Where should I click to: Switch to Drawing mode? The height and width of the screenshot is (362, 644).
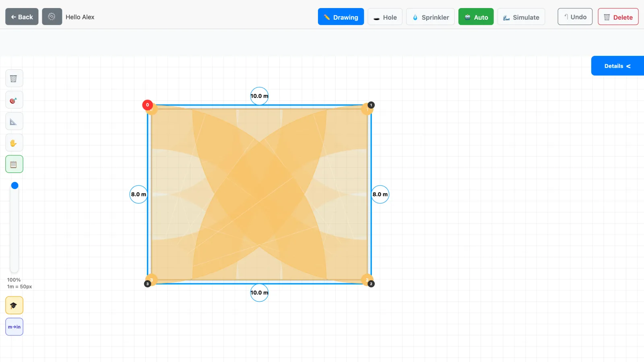pyautogui.click(x=341, y=17)
